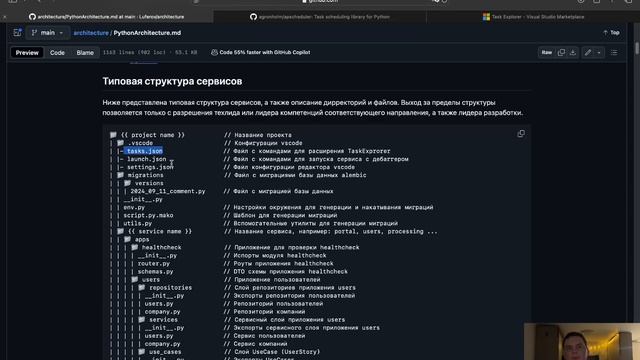Click the settings.json line
This screenshot has height=360, width=640.
point(150,167)
